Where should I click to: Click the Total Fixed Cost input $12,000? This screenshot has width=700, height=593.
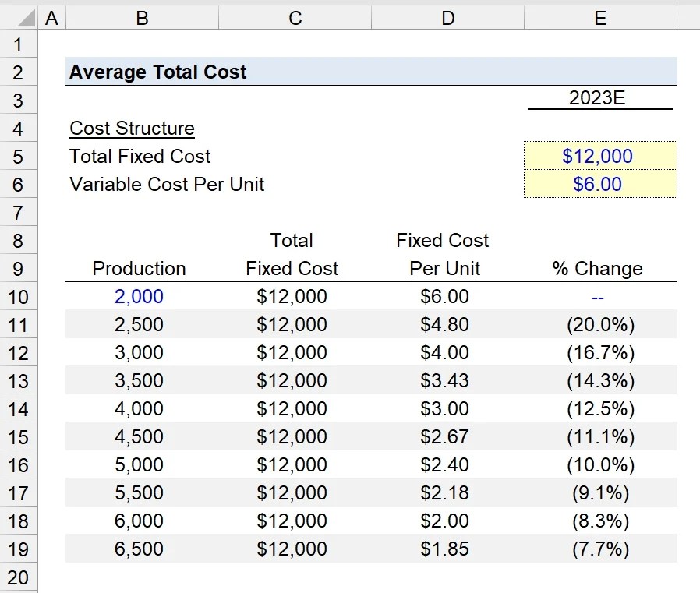[x=600, y=156]
